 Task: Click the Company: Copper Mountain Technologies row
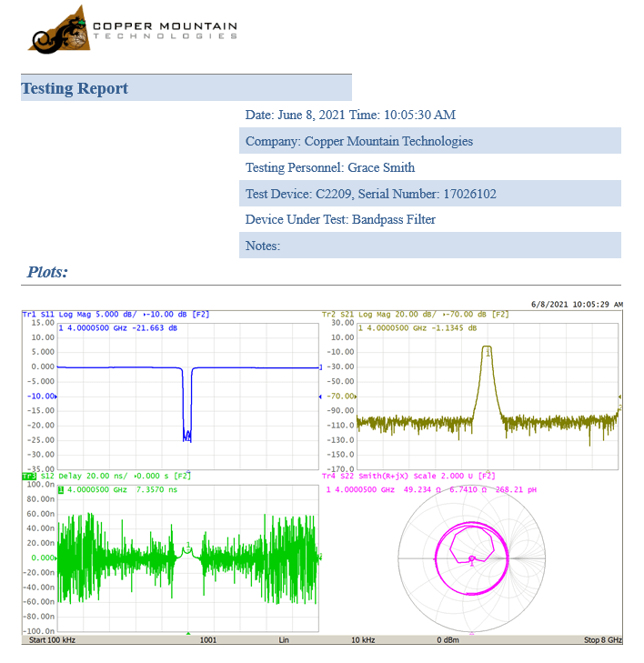coord(429,141)
